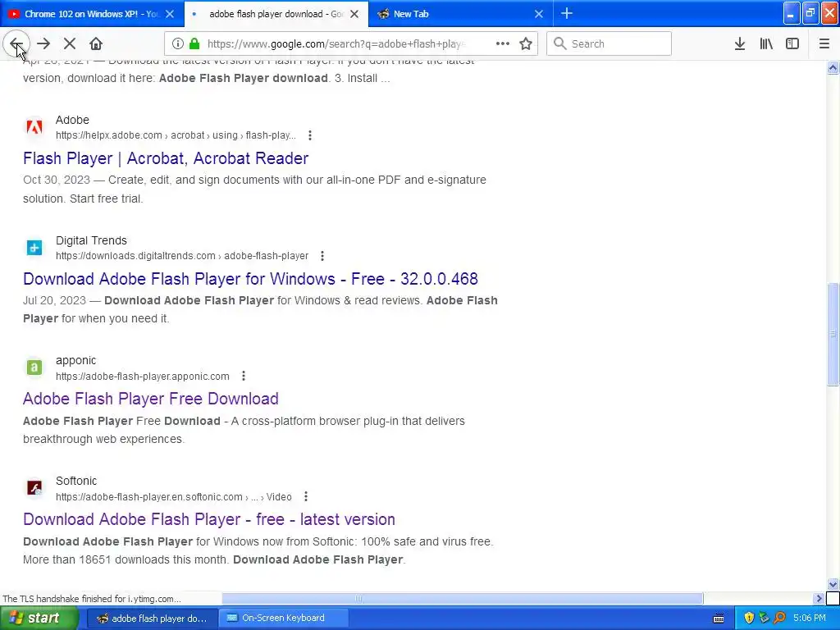The height and width of the screenshot is (630, 840).
Task: Click the helpx.adobe.com URL breadcrumb
Action: click(x=176, y=135)
